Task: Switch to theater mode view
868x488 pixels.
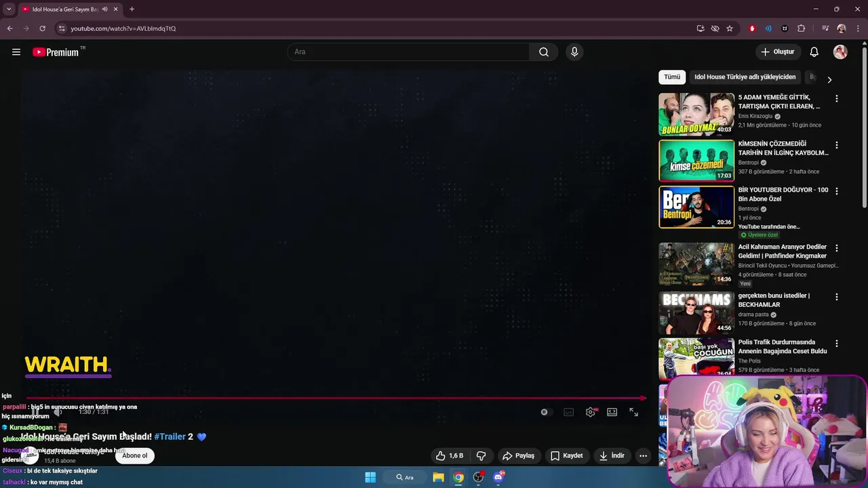Action: pos(612,412)
